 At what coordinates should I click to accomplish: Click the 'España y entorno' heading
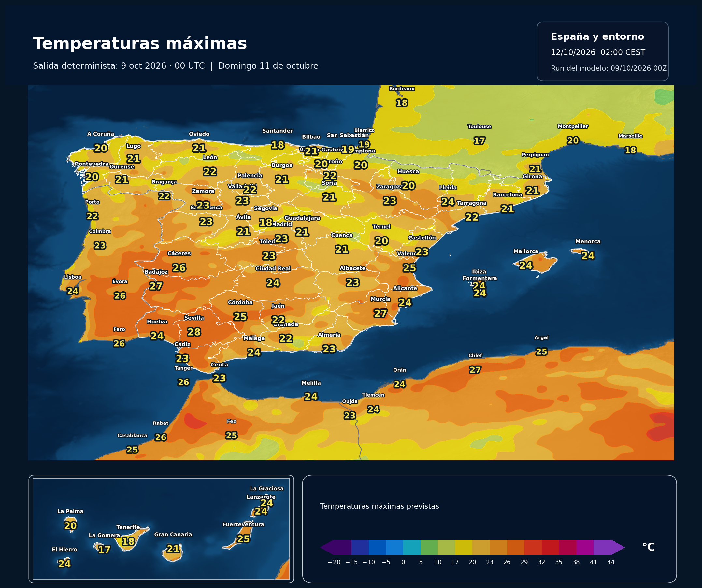point(597,36)
